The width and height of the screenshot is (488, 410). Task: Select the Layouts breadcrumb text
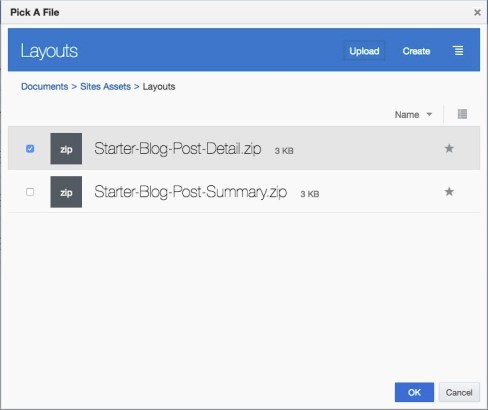159,87
